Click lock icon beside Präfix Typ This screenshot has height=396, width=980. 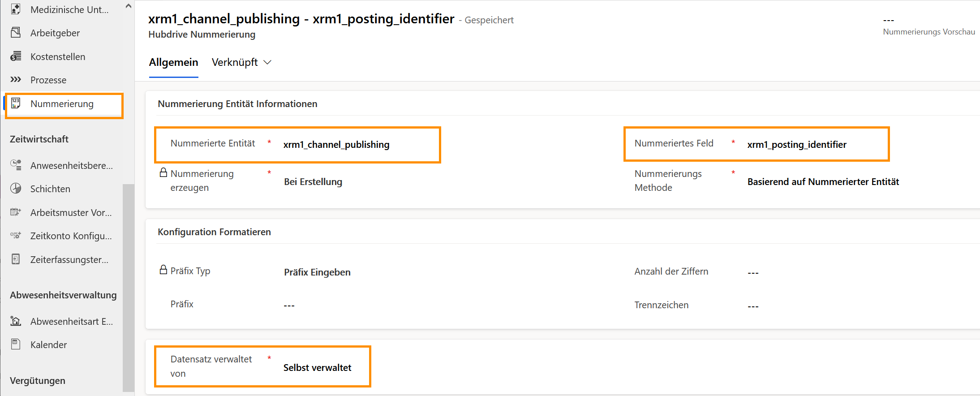tap(163, 270)
